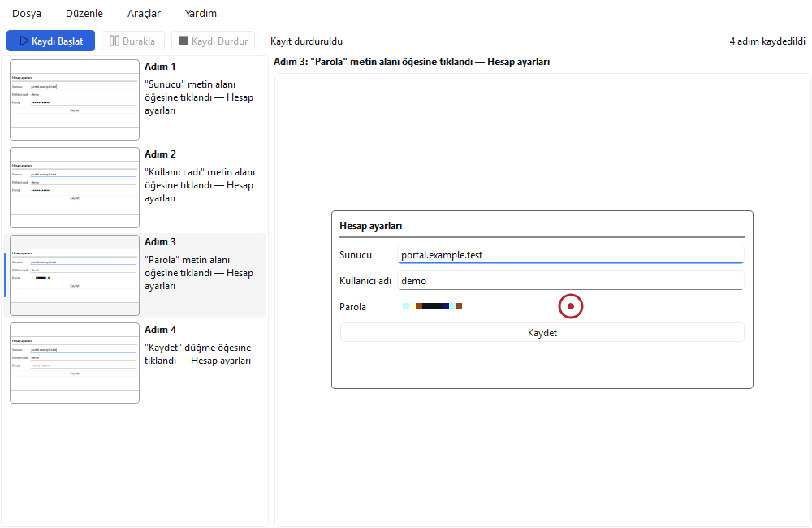Select the Adım 2 thumbnail
The image size is (812, 528).
tap(75, 188)
